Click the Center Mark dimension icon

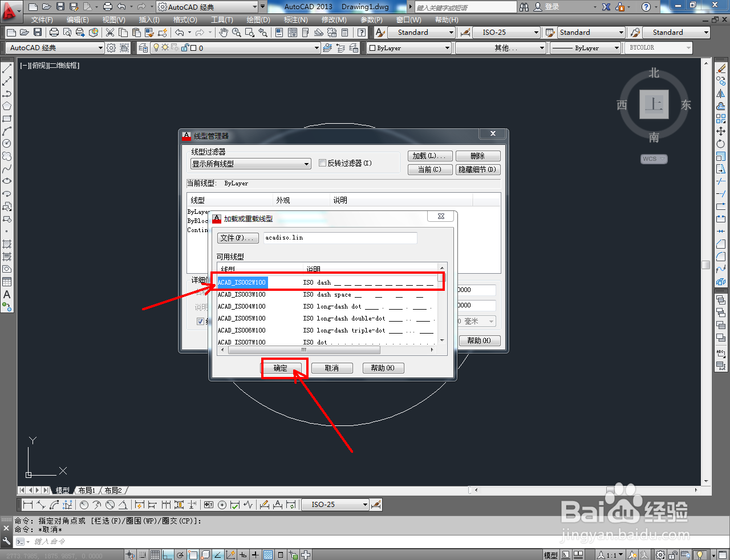pos(222,505)
